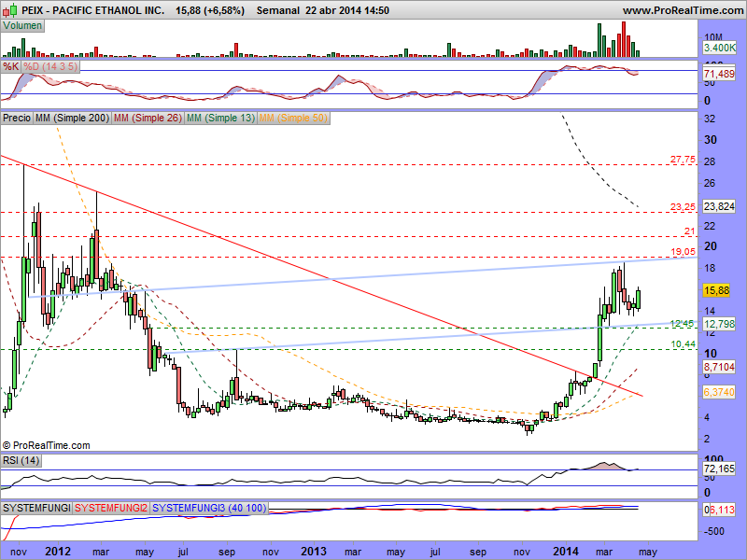
Task: Open MM (Simple 13) moving average settings
Action: (220, 118)
